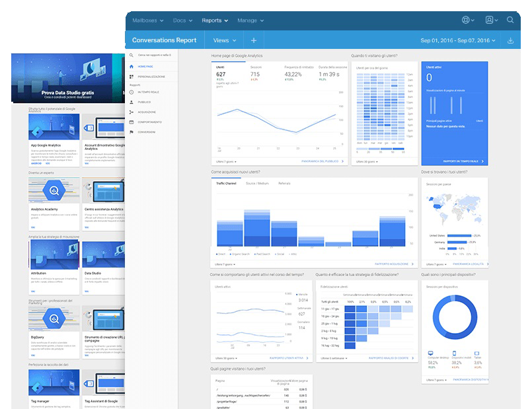532x409 pixels.
Task: Switch to the Source / Medium tab
Action: pos(257,184)
